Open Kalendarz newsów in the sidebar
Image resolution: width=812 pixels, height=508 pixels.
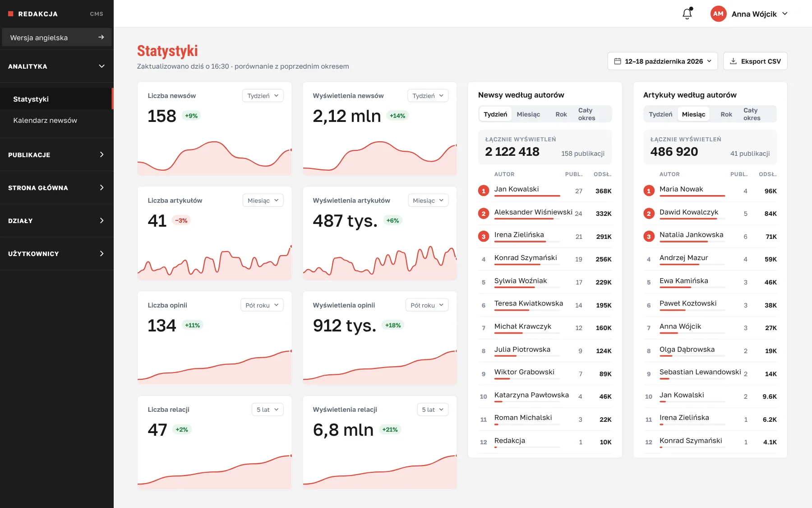point(56,120)
